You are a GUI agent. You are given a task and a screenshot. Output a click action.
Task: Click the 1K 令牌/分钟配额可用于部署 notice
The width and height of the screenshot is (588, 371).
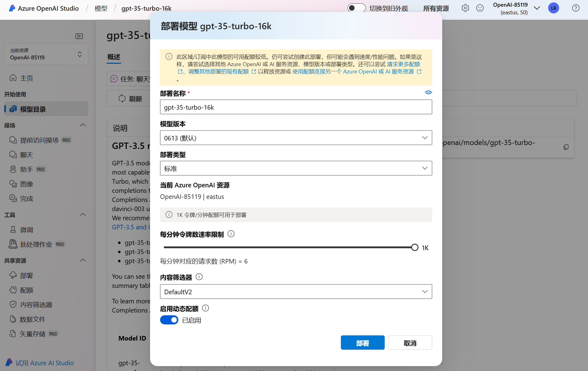pos(296,215)
